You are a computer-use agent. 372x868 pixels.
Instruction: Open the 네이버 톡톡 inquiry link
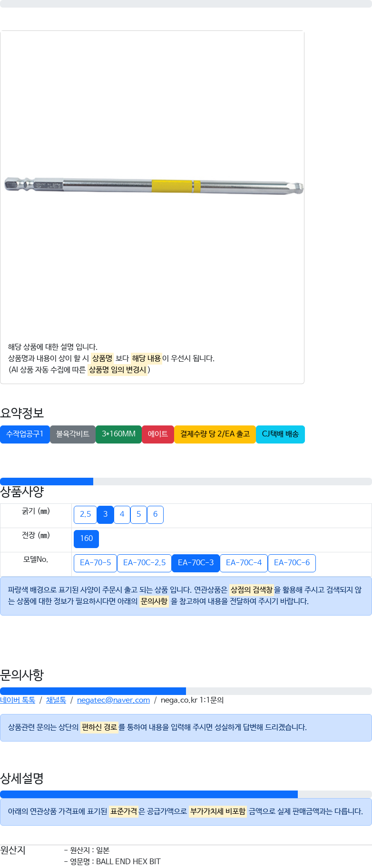[x=18, y=700]
